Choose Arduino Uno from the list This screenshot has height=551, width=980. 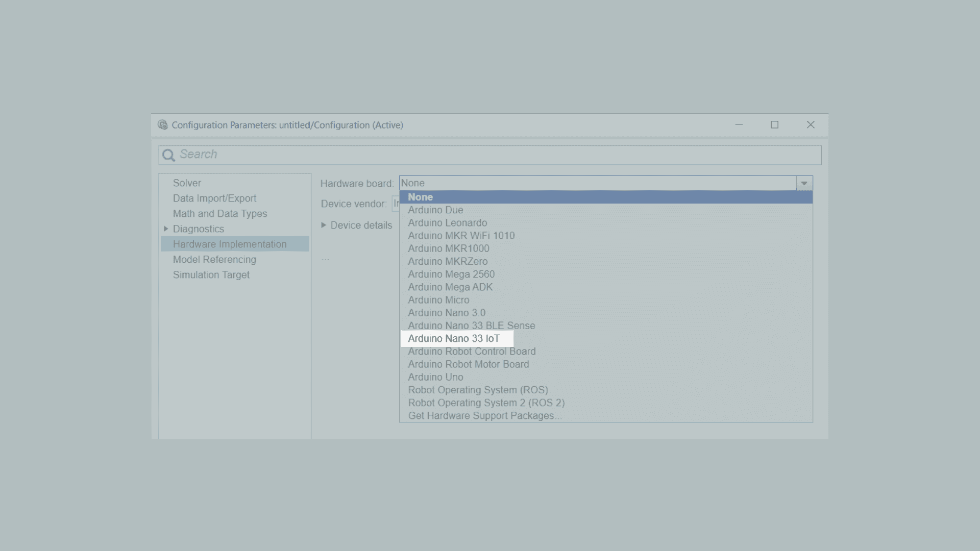coord(435,377)
